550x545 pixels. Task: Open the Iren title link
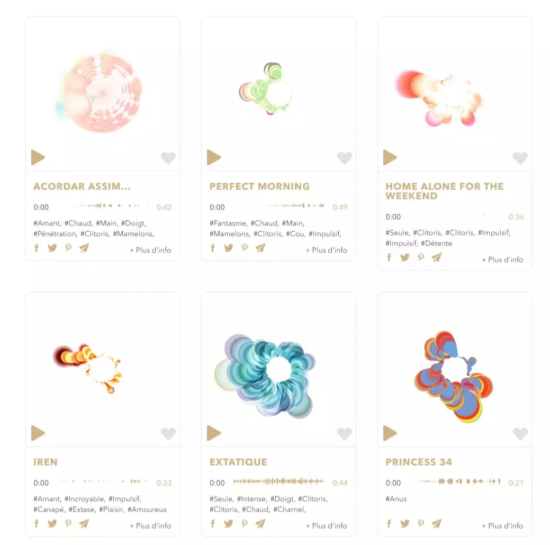[45, 462]
